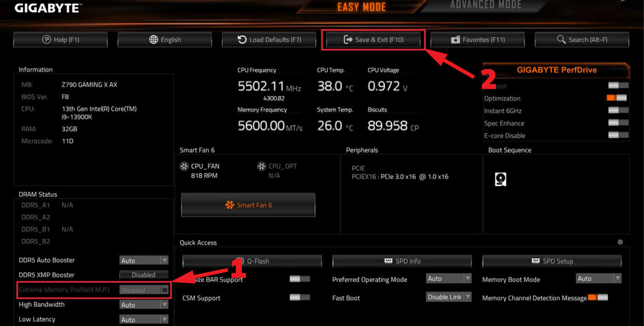Click Save & Exit (F10)
Image resolution: width=644 pixels, height=326 pixels.
[x=372, y=39]
